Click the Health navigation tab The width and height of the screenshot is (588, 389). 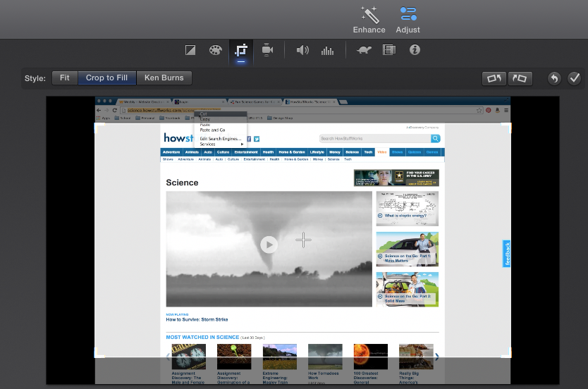[268, 152]
